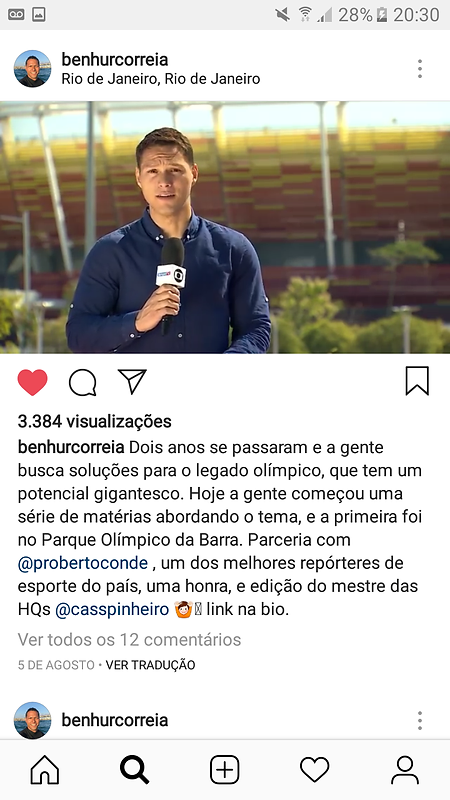
Task: Open benhurcorreia profile picture at top of post
Action: pyautogui.click(x=32, y=69)
